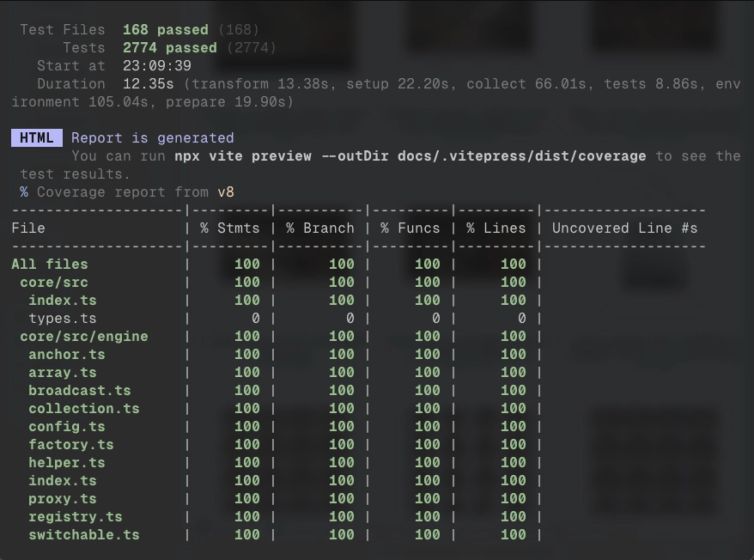Click the "All files" row label
Screen dimensions: 754x560
tap(50, 265)
